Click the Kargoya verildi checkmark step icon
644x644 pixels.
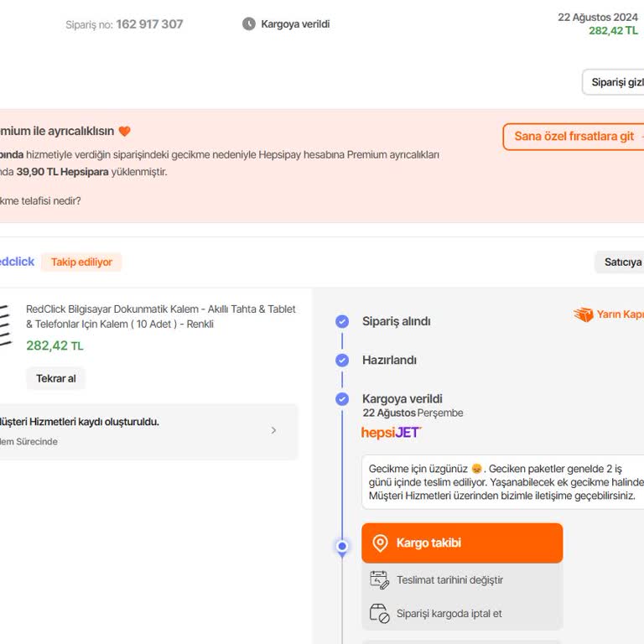coord(342,399)
